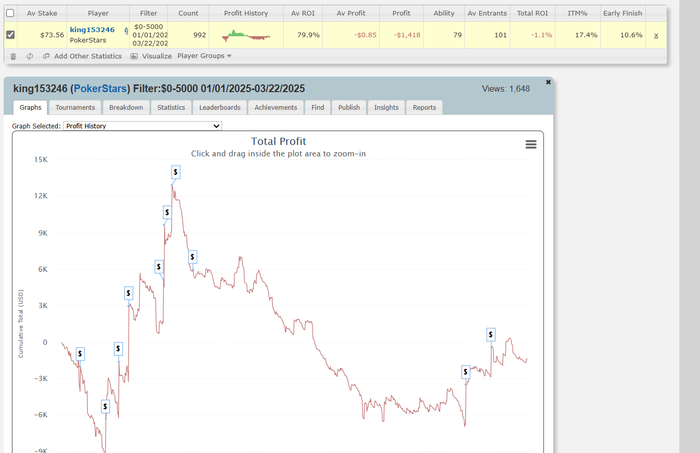
Task: Open the Graph Selected Profit History dropdown
Action: coord(142,126)
